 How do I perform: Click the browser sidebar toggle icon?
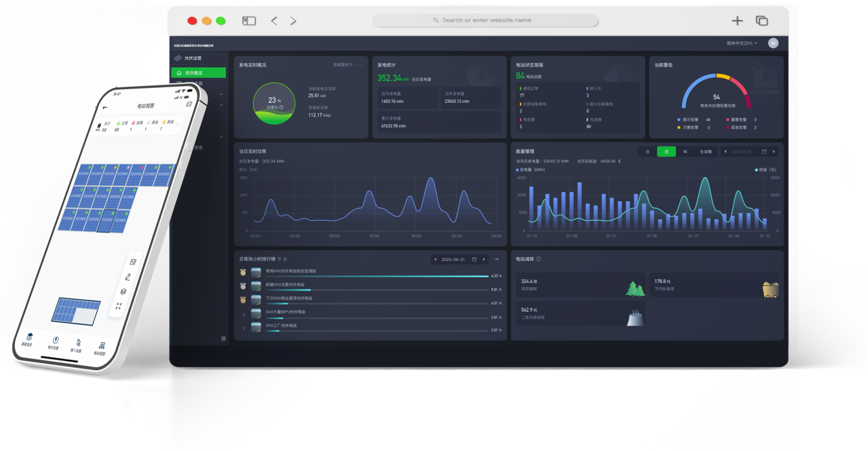249,21
